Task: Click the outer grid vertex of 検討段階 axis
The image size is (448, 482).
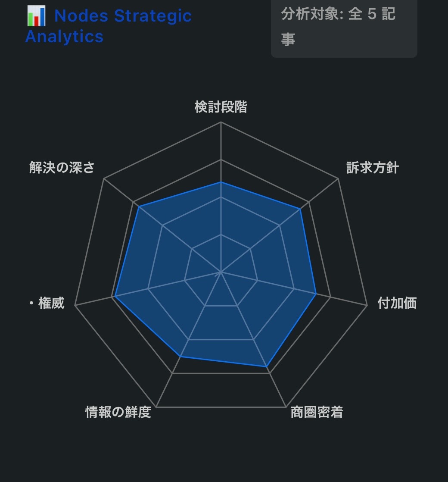Action: pos(221,122)
